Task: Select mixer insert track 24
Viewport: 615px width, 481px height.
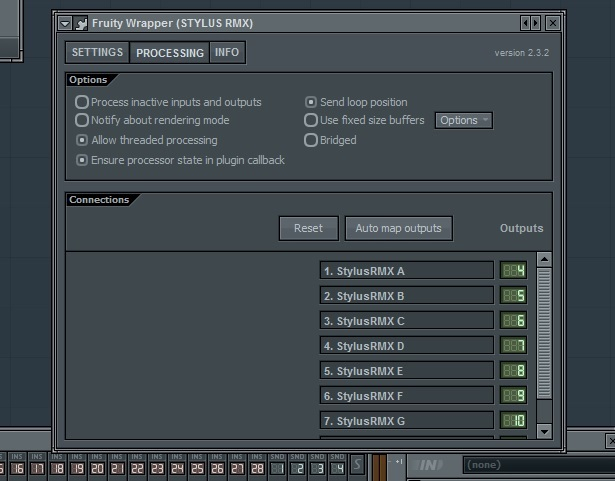Action: coord(177,466)
